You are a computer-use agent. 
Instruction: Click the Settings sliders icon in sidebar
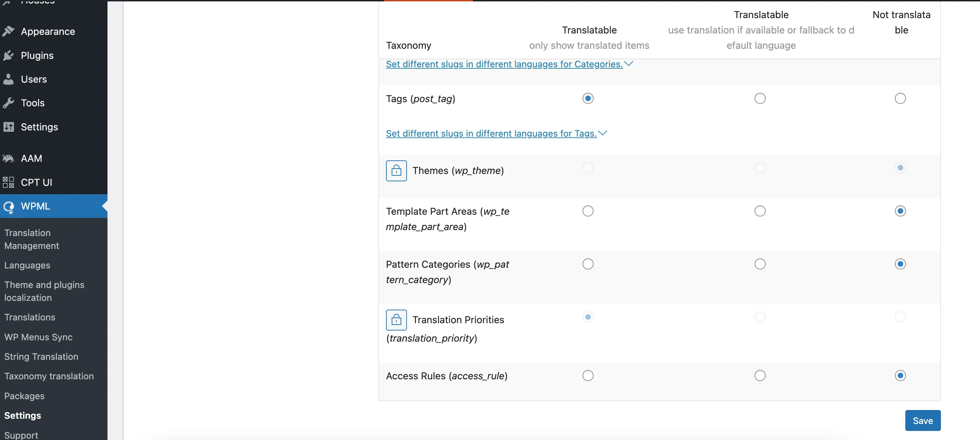pyautogui.click(x=8, y=127)
